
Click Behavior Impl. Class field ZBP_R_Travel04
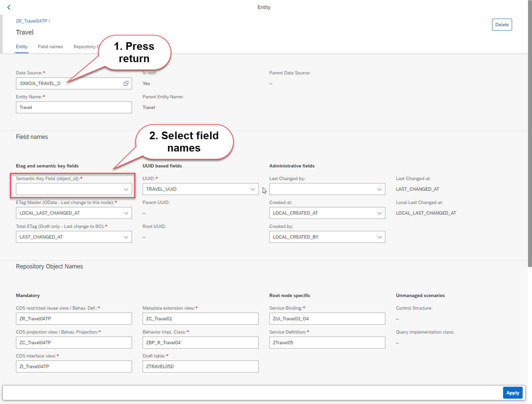point(200,343)
